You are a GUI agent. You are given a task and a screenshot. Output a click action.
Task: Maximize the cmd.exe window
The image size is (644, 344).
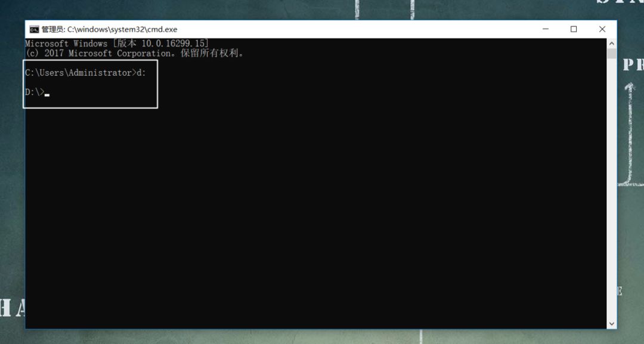[x=574, y=29]
